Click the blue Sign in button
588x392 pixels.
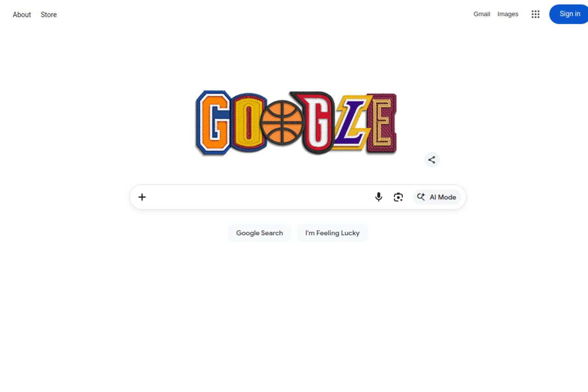click(570, 14)
